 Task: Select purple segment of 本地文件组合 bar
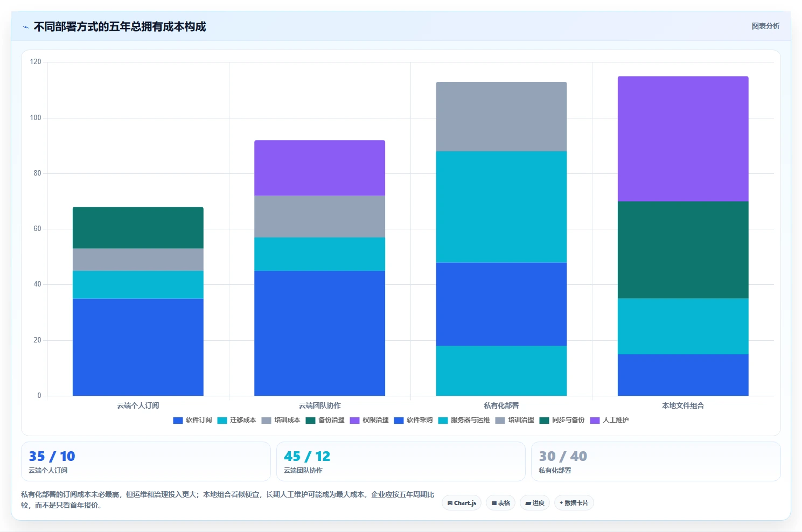[683, 139]
